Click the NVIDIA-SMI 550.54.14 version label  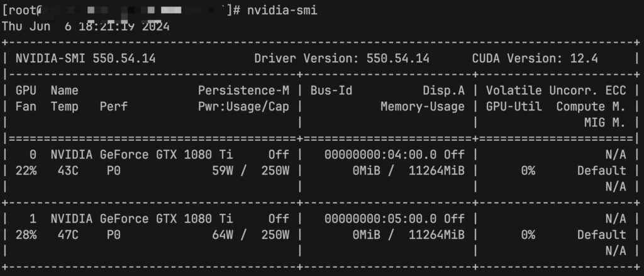click(x=86, y=58)
